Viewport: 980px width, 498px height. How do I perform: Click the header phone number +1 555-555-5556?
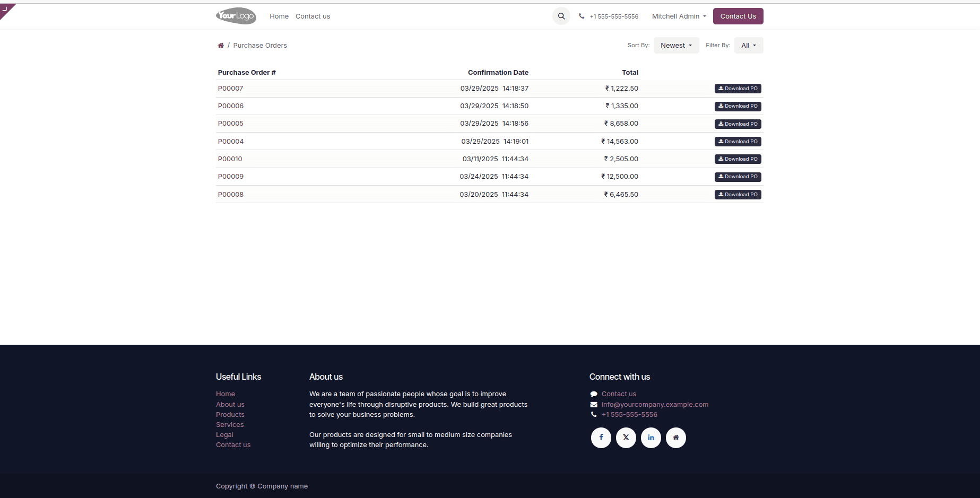[614, 16]
